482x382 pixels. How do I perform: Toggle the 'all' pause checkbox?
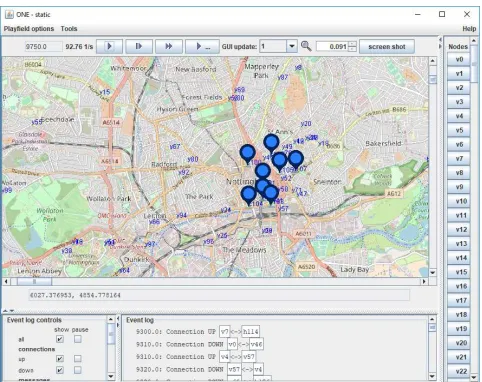(78, 339)
